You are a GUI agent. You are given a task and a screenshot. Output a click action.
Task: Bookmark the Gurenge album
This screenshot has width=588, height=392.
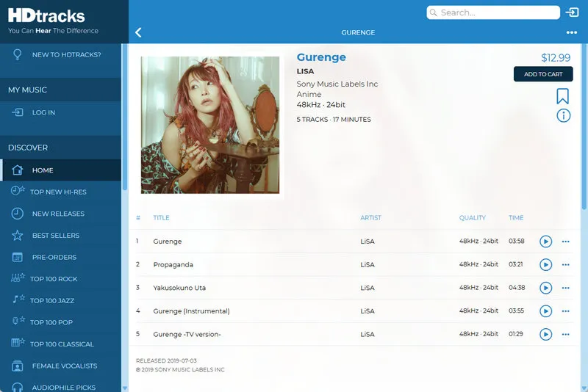point(562,96)
